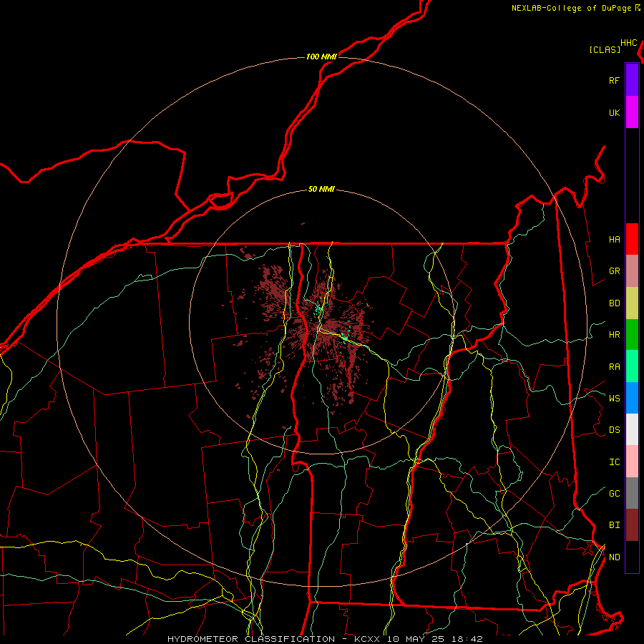Viewport: 644px width, 644px height.
Task: Click the HA red color swatch
Action: 632,239
